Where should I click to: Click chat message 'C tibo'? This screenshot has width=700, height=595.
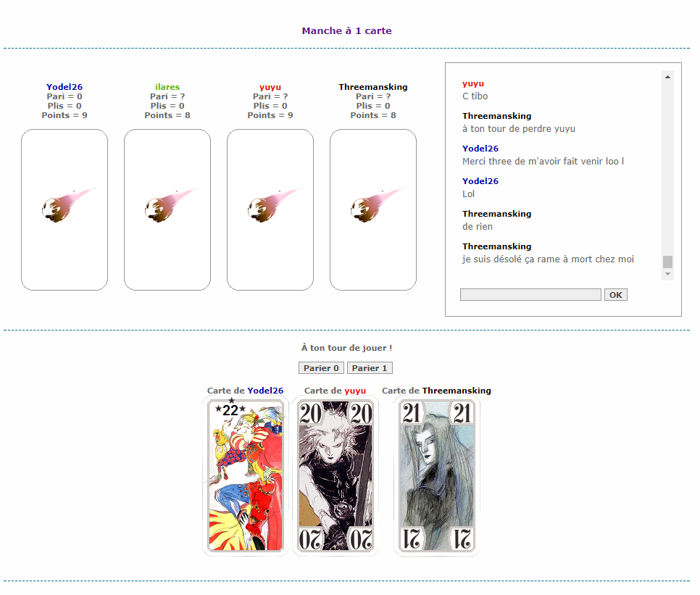pyautogui.click(x=475, y=96)
